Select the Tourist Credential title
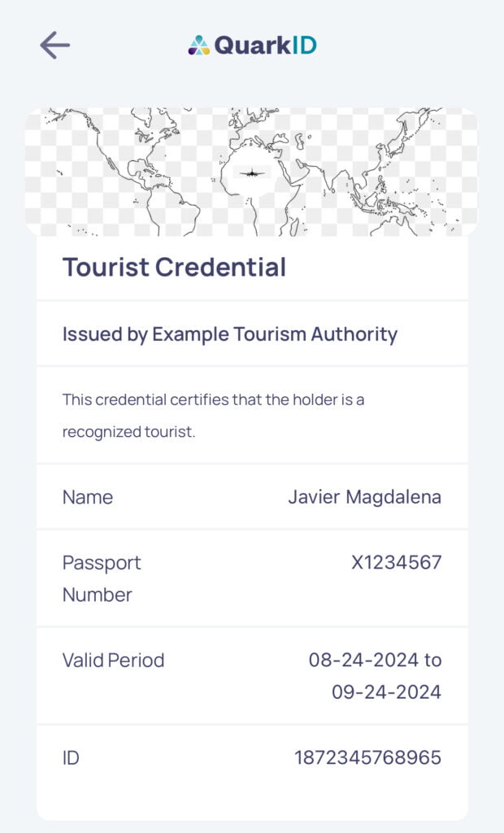The image size is (504, 833). coord(174,267)
